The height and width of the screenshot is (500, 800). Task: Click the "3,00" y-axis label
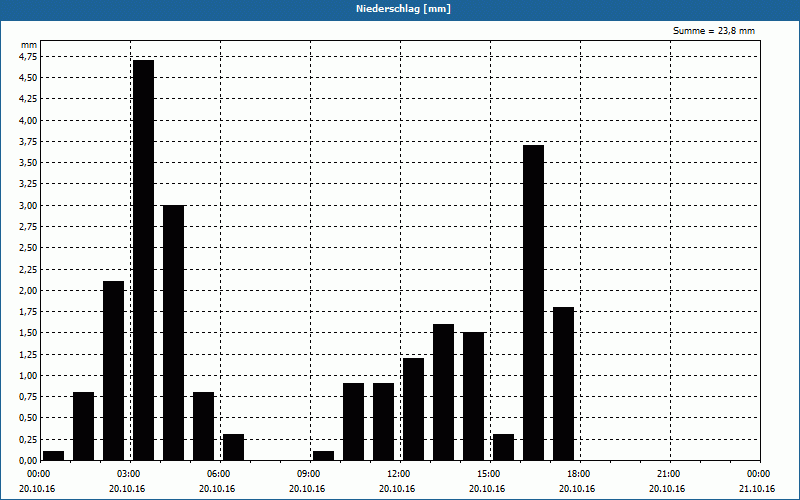click(x=28, y=206)
